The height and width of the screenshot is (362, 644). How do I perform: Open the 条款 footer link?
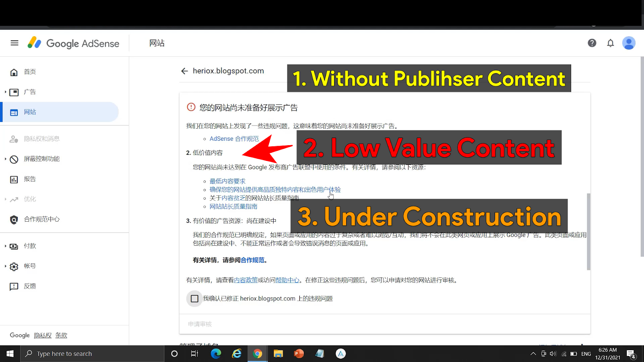[x=61, y=335]
